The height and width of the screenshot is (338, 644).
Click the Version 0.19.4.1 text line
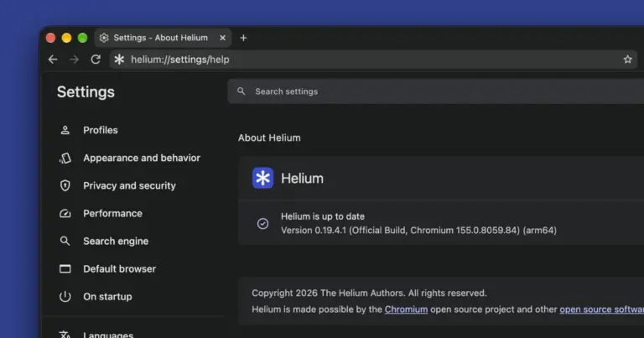point(418,231)
